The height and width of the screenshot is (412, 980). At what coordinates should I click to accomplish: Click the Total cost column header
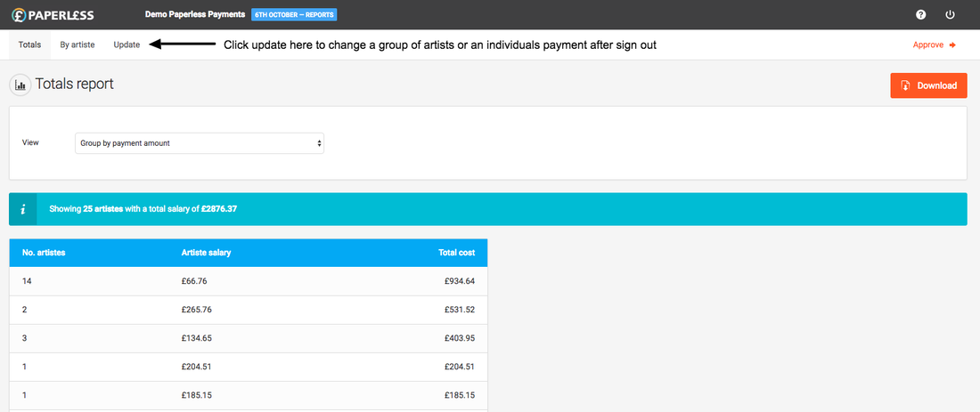454,253
